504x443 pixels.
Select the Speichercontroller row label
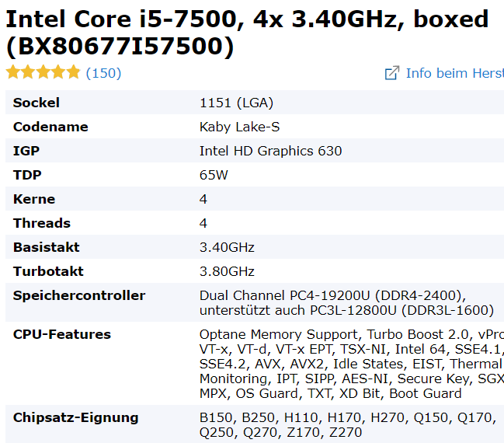click(x=79, y=295)
